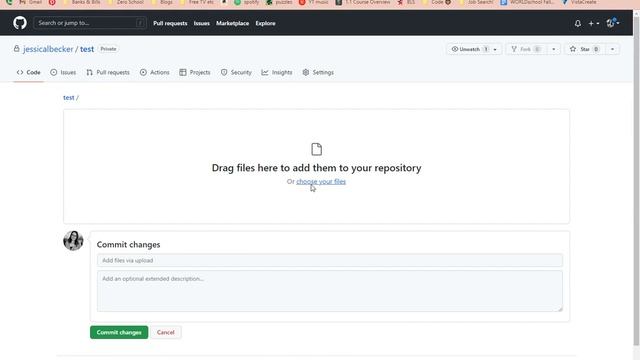Click the Fork button
This screenshot has width=640, height=360.
point(527,49)
